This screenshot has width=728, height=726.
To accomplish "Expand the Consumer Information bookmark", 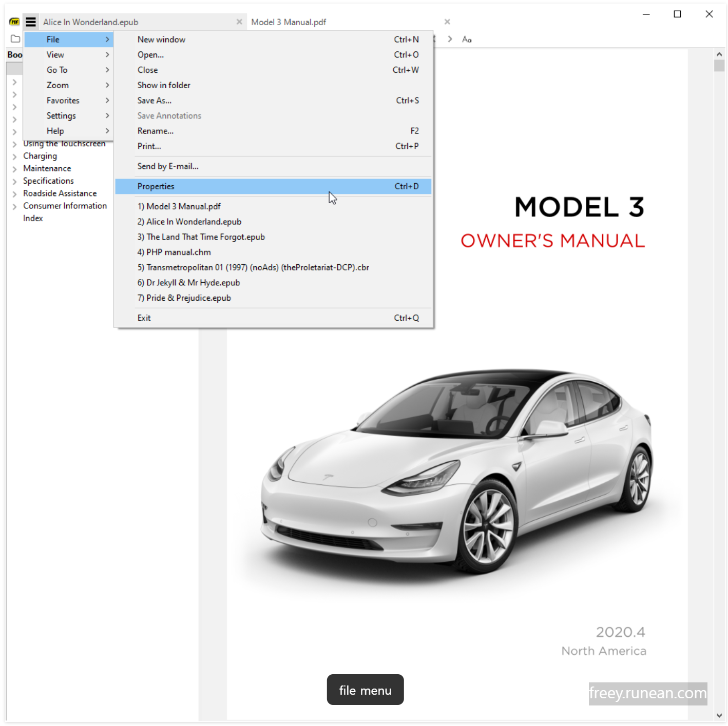I will click(x=14, y=206).
